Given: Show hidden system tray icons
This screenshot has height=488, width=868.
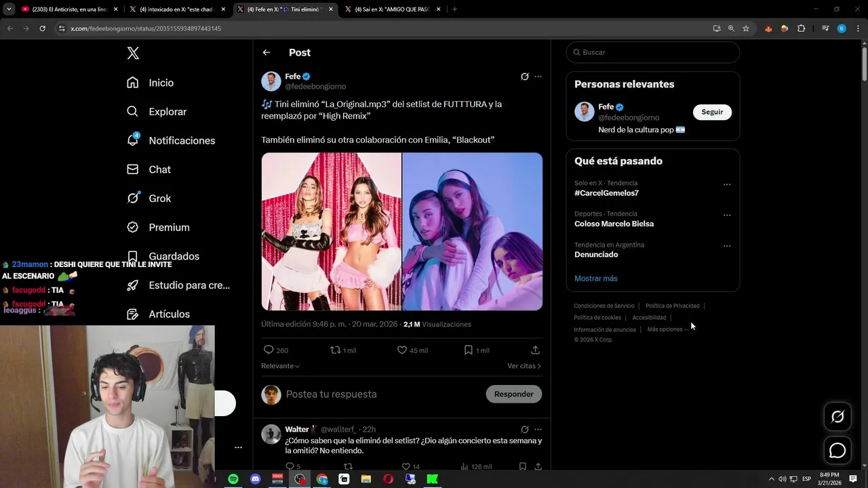Looking at the screenshot, I should coord(771,479).
